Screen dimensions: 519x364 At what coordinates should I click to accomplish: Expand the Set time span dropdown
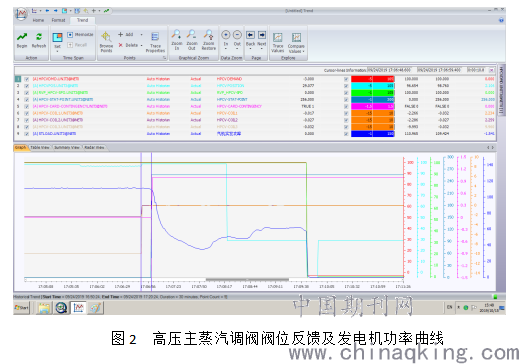57,51
